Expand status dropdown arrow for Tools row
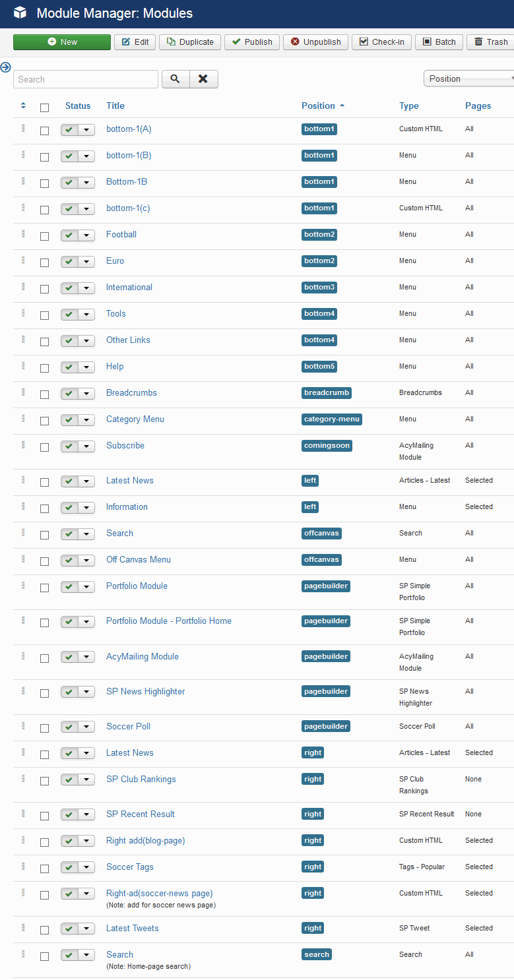514x980 pixels. [86, 315]
